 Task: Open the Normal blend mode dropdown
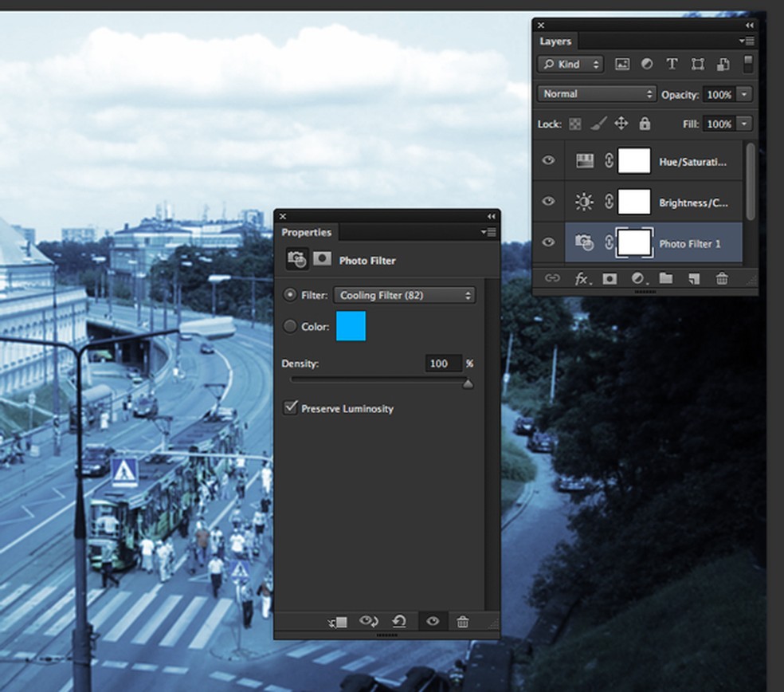pos(596,94)
